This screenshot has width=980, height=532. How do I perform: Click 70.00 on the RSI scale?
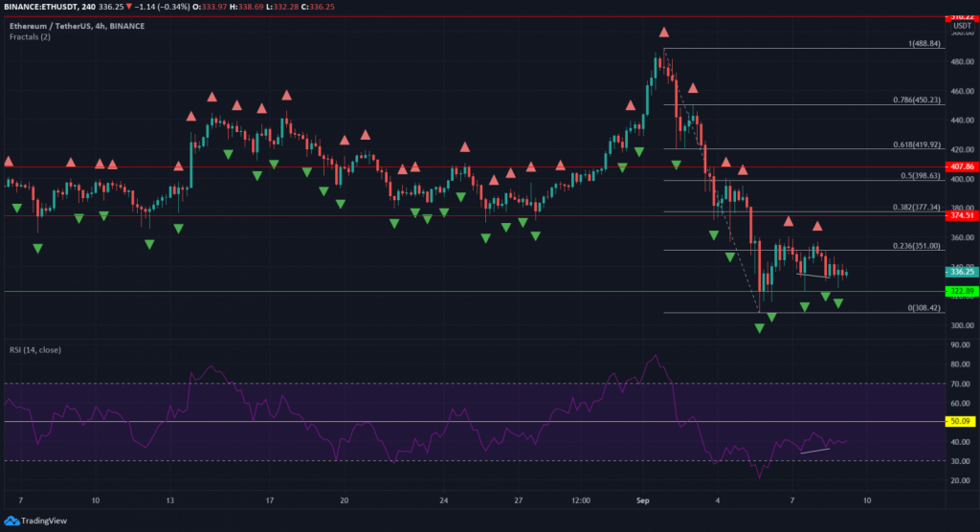pos(960,384)
